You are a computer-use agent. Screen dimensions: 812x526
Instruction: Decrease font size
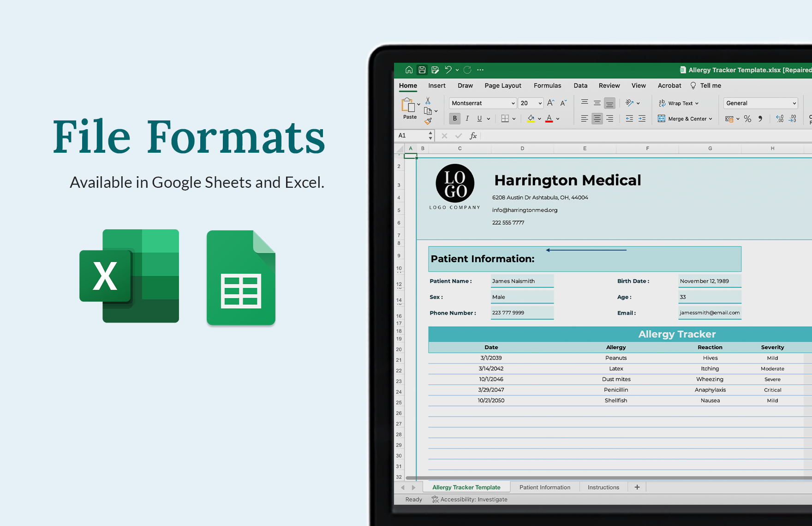(x=563, y=103)
